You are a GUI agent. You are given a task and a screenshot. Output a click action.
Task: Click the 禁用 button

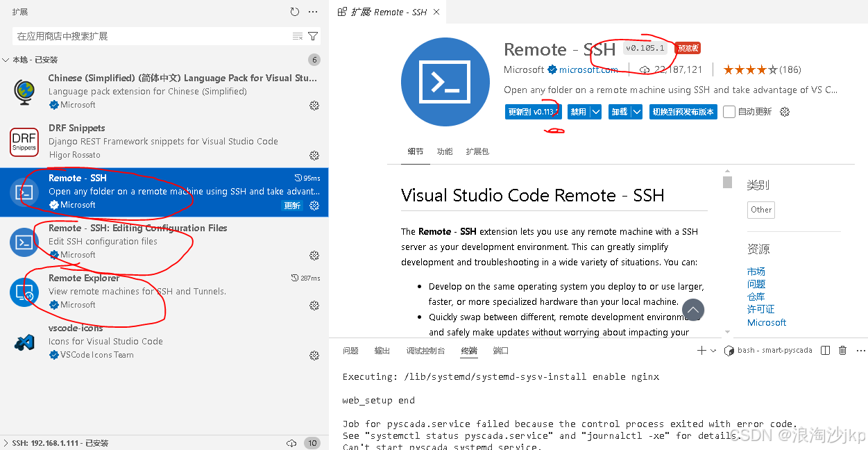coord(579,112)
